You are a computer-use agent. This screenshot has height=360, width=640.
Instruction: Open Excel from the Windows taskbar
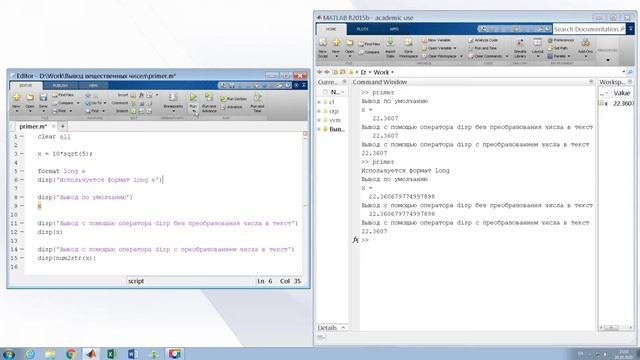coord(111,354)
